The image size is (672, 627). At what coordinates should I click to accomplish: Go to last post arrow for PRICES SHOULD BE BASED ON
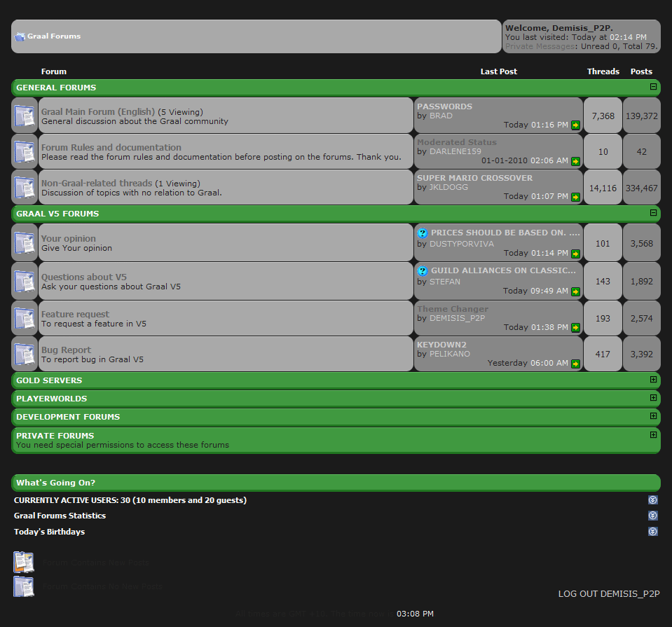pos(575,254)
